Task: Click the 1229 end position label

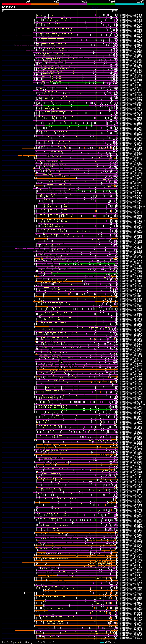Action: [115, 11]
